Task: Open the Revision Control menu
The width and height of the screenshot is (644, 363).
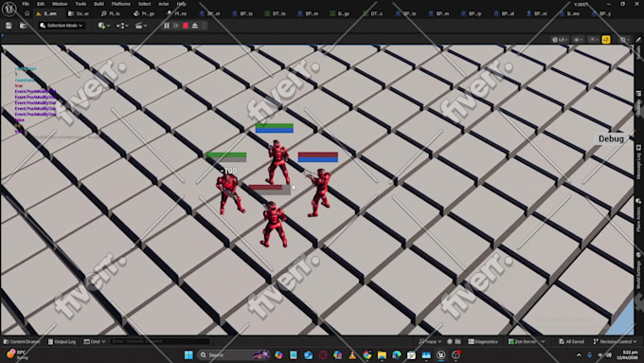Action: [615, 341]
